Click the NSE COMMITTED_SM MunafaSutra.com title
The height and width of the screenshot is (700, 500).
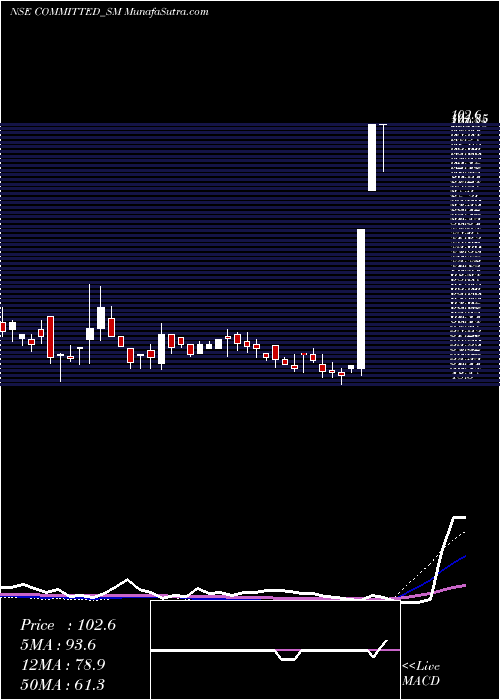point(109,12)
